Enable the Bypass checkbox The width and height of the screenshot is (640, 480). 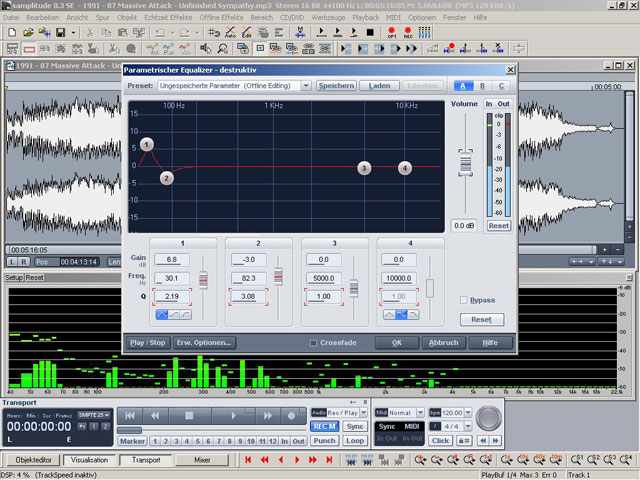464,300
